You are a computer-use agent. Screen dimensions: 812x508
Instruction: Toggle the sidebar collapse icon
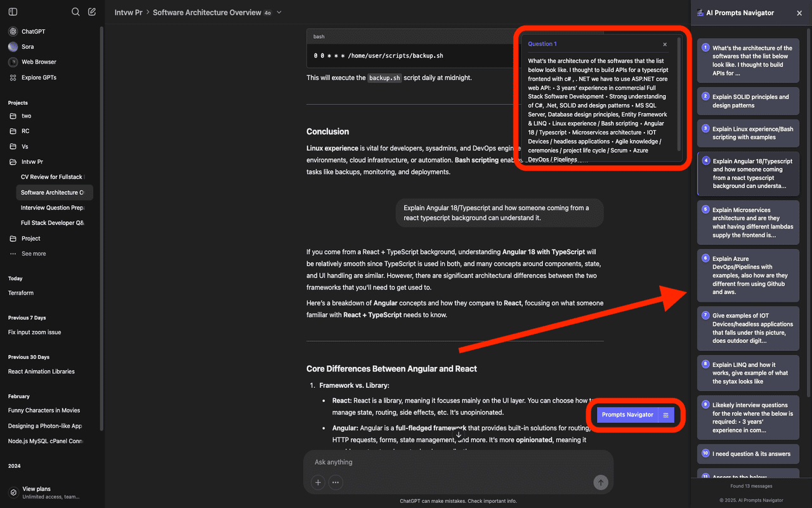pos(13,12)
